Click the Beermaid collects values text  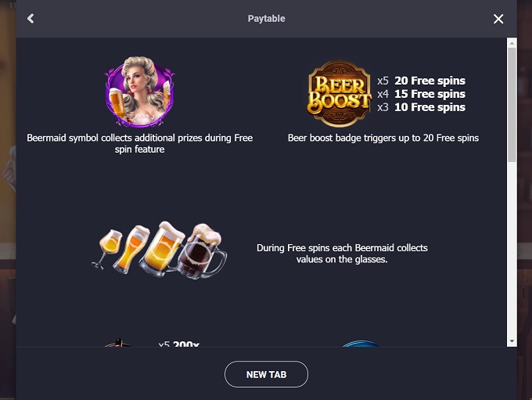(x=342, y=254)
